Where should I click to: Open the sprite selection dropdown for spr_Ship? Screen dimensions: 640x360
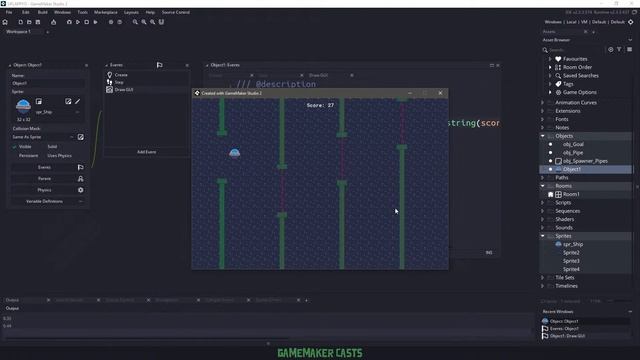coord(78,112)
